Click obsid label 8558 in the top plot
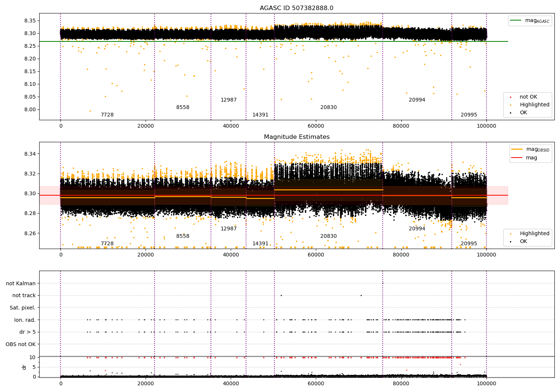 click(183, 108)
